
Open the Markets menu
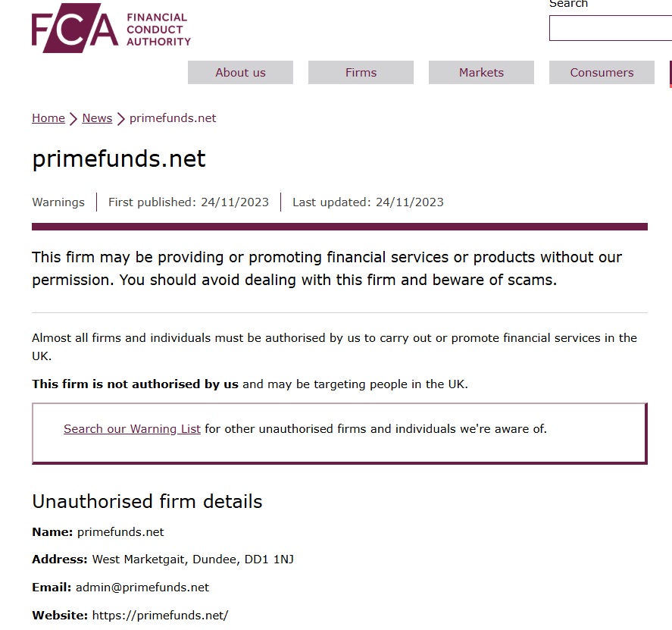[x=481, y=73]
